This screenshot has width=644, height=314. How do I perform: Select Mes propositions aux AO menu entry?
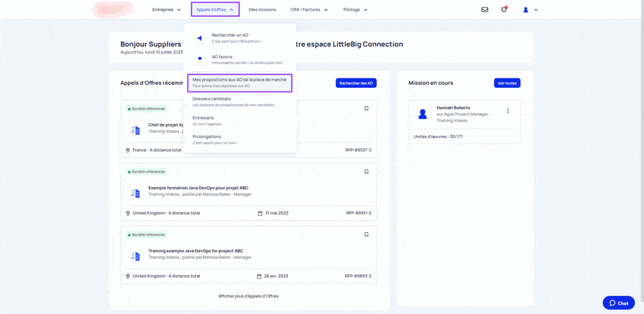tap(239, 83)
